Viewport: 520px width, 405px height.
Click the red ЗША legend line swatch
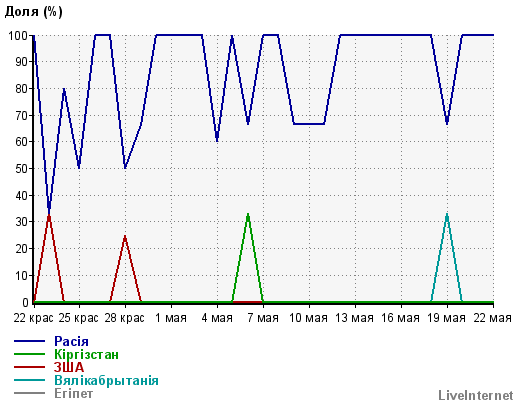pyautogui.click(x=29, y=367)
